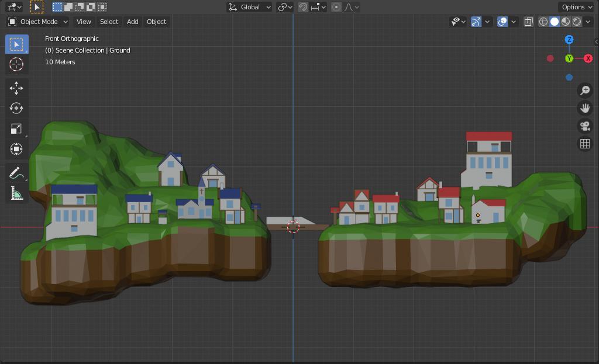Viewport: 599px width, 364px height.
Task: Expand the sidebar with the edge arrow
Action: pyautogui.click(x=595, y=41)
